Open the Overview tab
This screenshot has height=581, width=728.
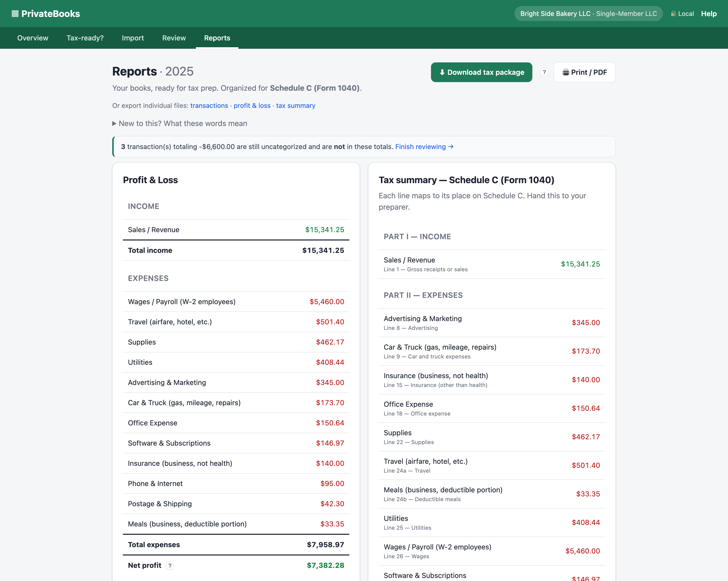point(33,38)
